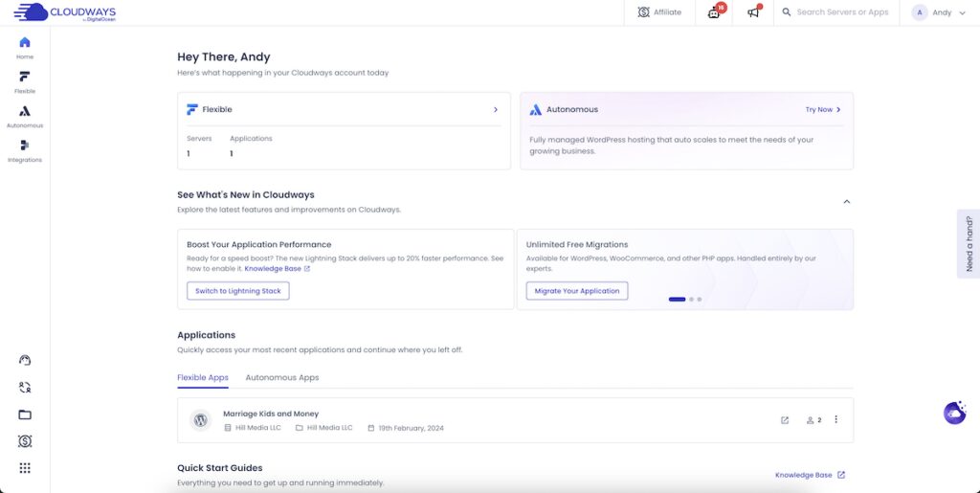This screenshot has width=980, height=493.
Task: Switch to Flexible Apps tab
Action: [203, 377]
